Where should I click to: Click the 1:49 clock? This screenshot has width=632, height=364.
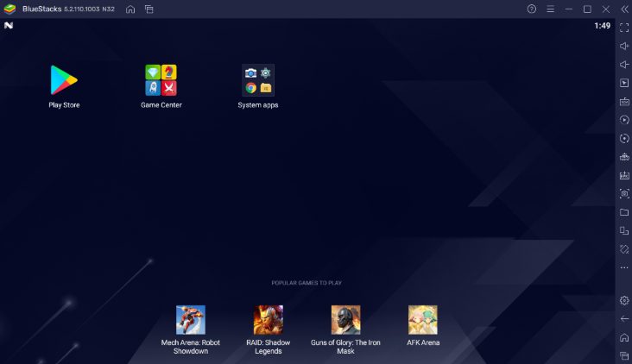[x=602, y=26]
